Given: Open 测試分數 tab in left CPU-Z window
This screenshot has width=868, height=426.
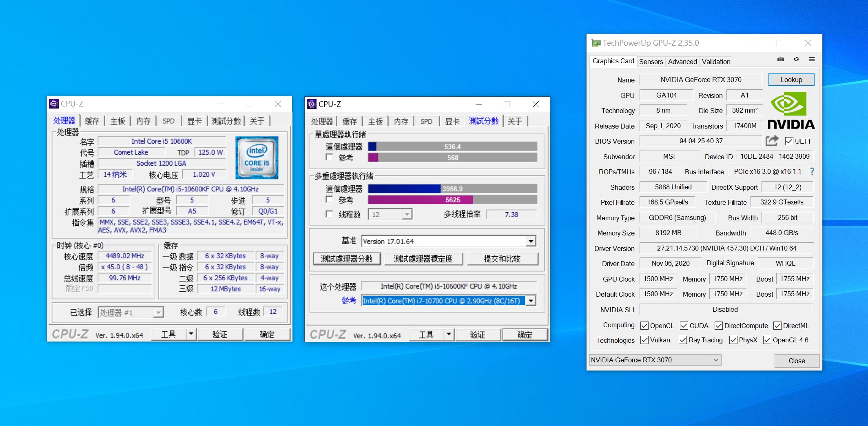Looking at the screenshot, I should tap(226, 121).
